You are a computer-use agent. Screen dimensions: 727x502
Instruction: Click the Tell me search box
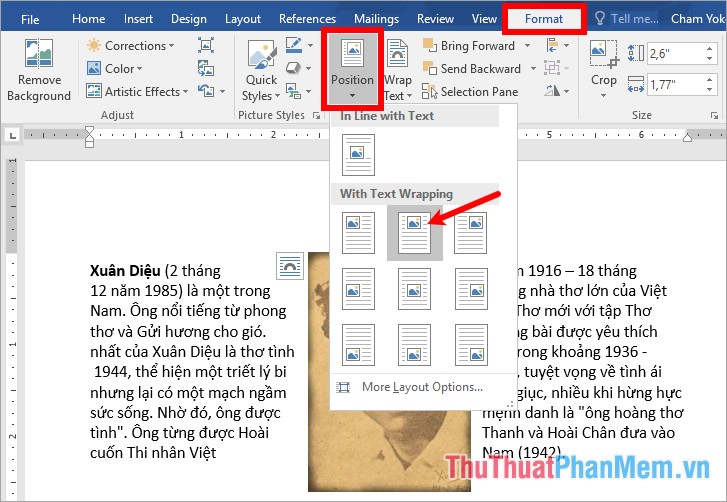(x=626, y=19)
